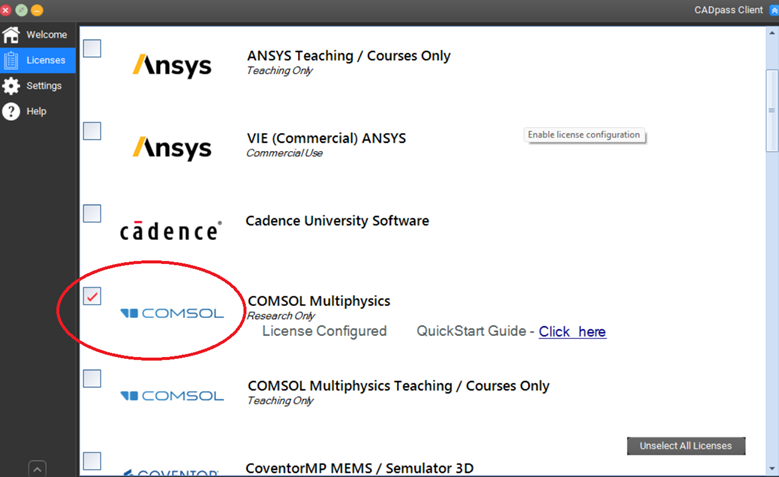The height and width of the screenshot is (477, 779).
Task: Collapse the sidebar with the up chevron
Action: 37,469
